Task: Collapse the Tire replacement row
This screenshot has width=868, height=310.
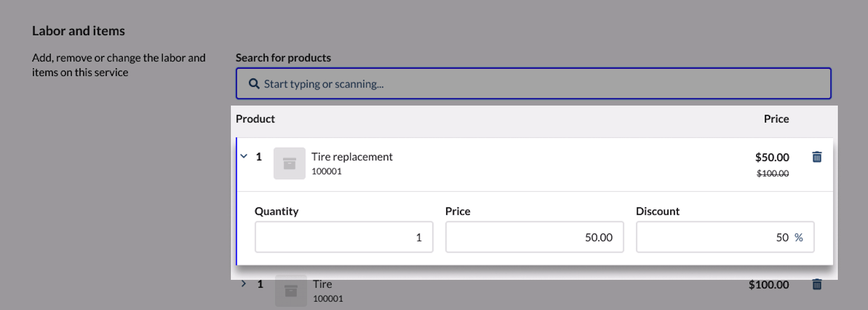Action: click(244, 156)
